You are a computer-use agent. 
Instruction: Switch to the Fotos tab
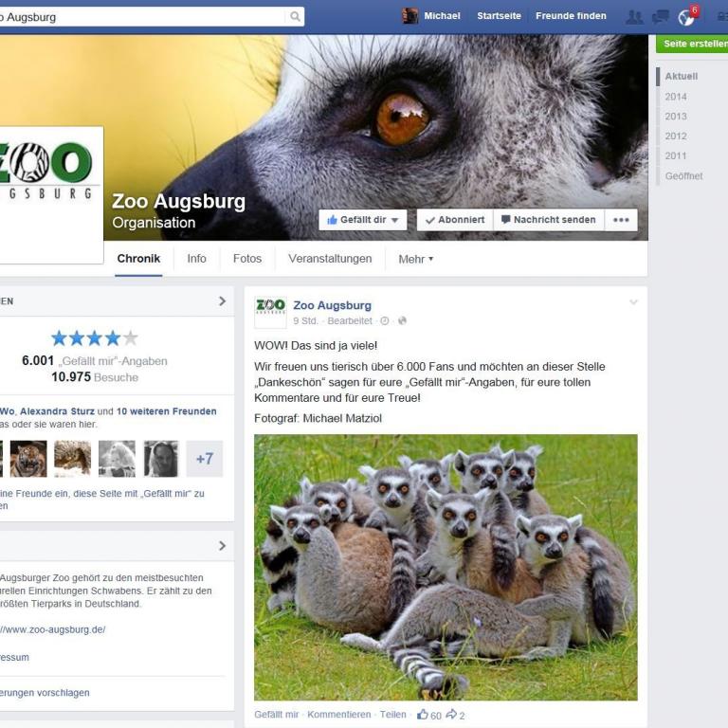[x=247, y=259]
